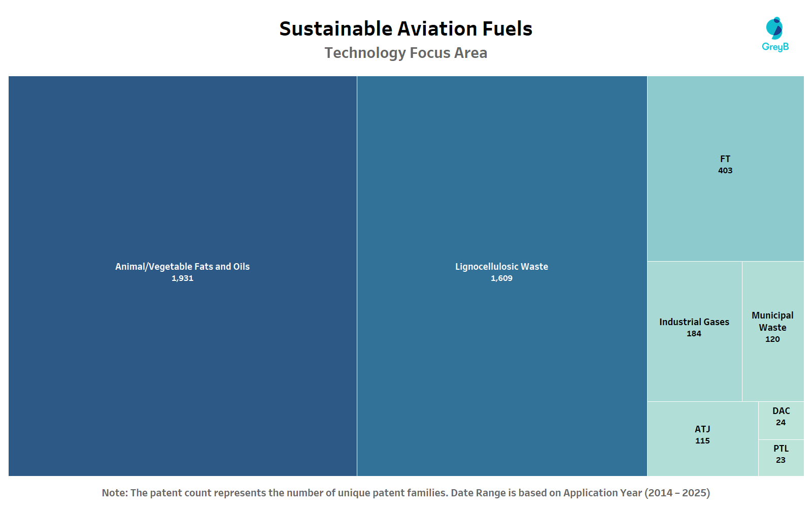This screenshot has height=508, width=812.
Task: Click the 120 value under Municipal Waste
Action: pyautogui.click(x=772, y=339)
